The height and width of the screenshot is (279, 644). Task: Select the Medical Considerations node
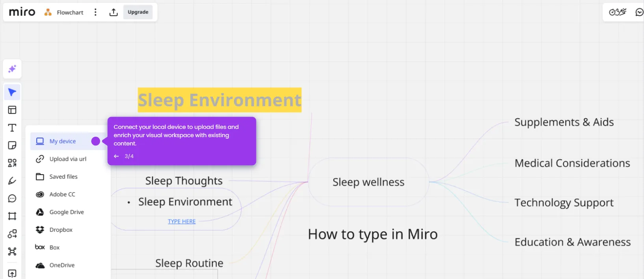click(x=572, y=163)
